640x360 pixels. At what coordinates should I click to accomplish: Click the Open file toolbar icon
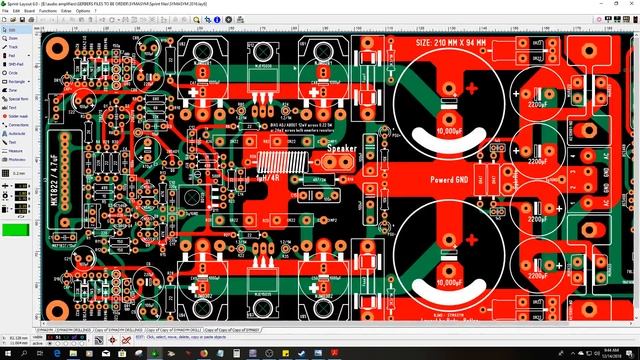(x=13, y=20)
